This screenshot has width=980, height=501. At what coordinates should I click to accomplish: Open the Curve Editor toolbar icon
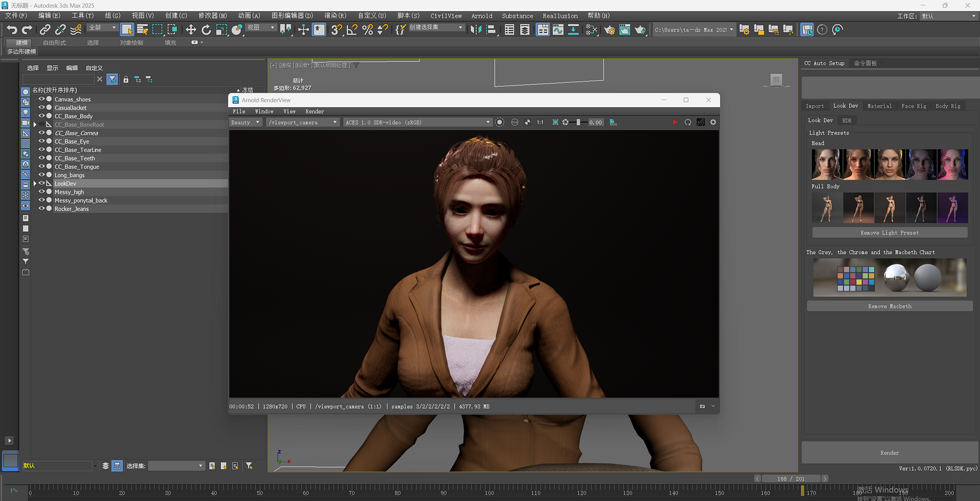(x=558, y=29)
